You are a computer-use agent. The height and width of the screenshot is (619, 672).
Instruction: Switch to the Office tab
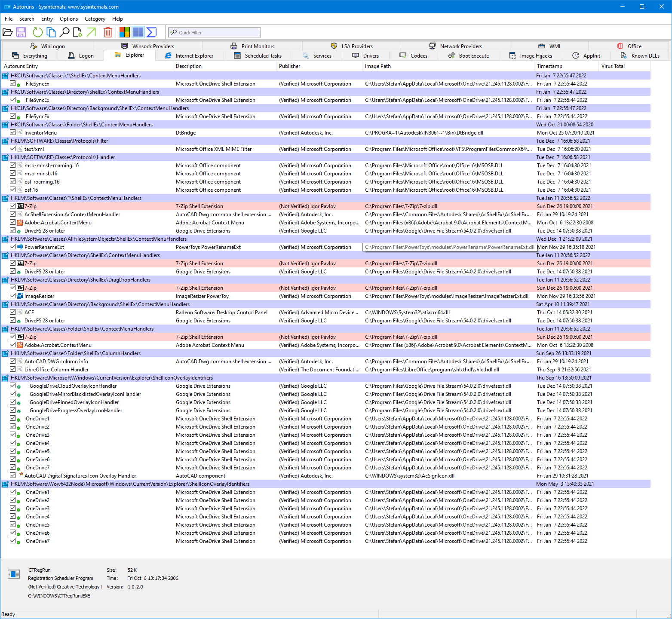tap(629, 46)
